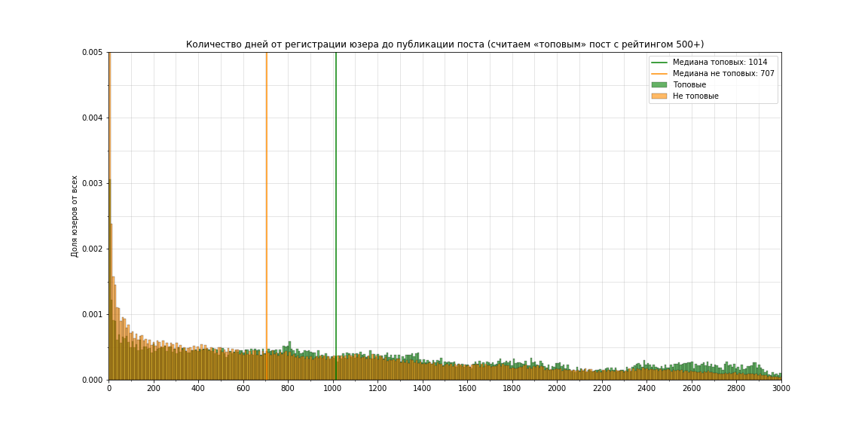Click x-axis tick label 400
868x434 pixels.
pyautogui.click(x=198, y=389)
